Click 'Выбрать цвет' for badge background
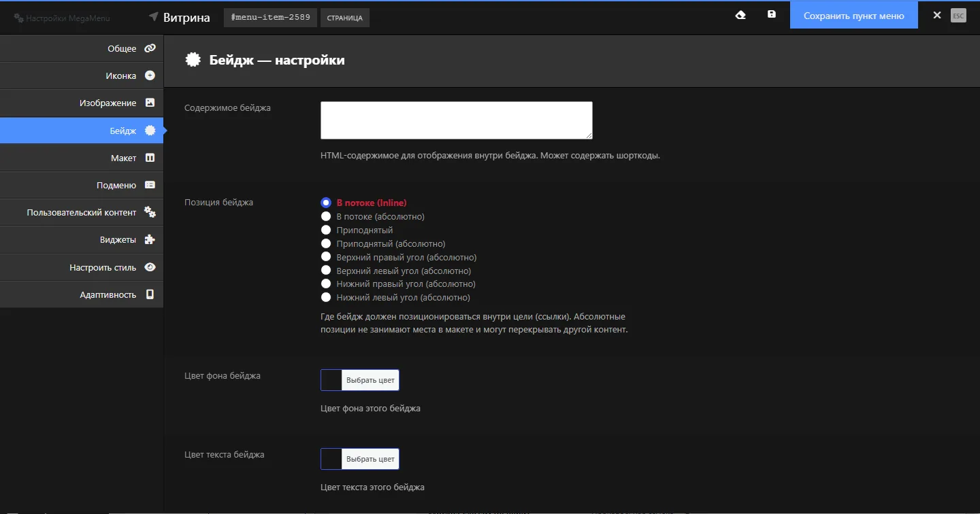Viewport: 980px width, 514px height. pos(370,380)
